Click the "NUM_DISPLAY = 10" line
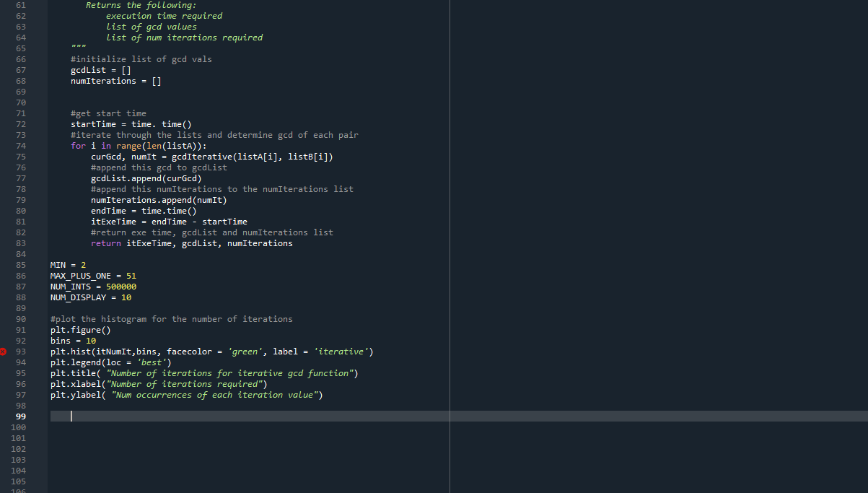868x493 pixels. point(91,297)
